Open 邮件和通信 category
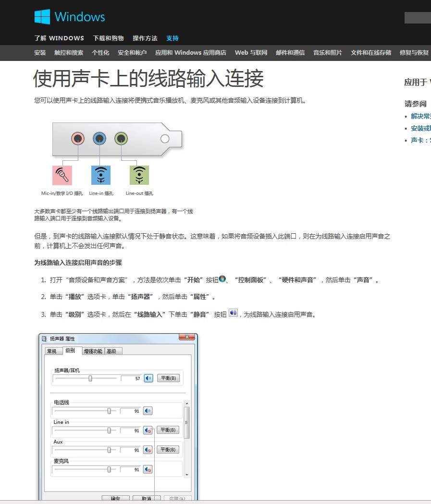This screenshot has width=431, height=504. [x=290, y=53]
